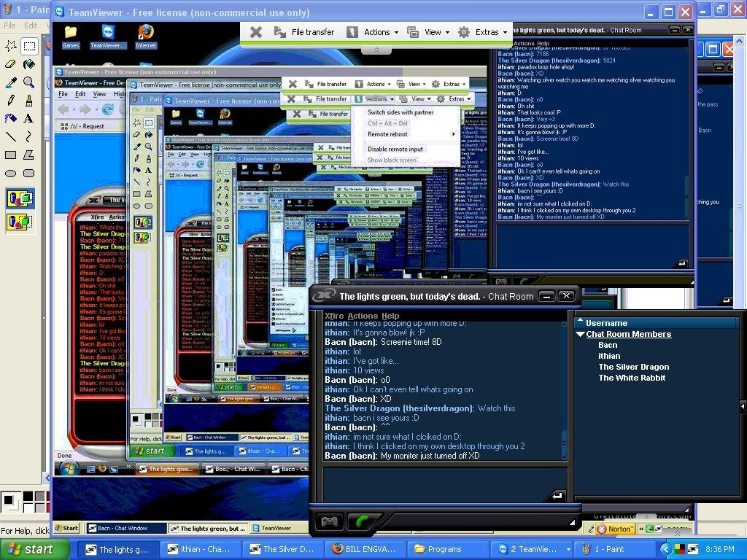Open the Help menu in Xfire chat room
The height and width of the screenshot is (560, 747).
tap(391, 316)
